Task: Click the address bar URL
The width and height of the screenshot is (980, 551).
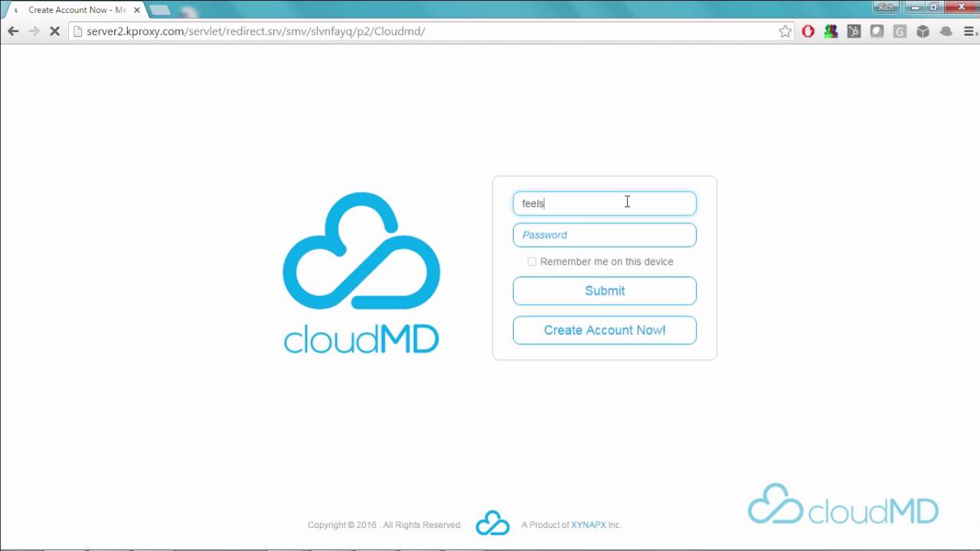Action: tap(256, 31)
